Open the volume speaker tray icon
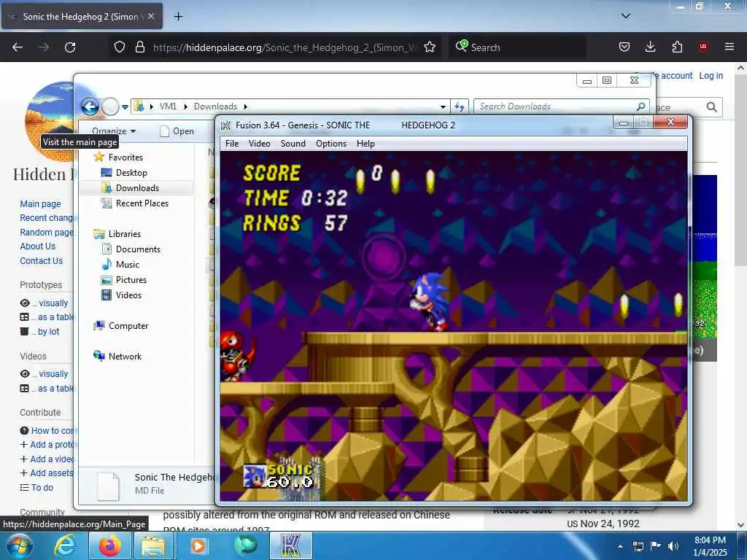This screenshot has width=747, height=560. 673,546
